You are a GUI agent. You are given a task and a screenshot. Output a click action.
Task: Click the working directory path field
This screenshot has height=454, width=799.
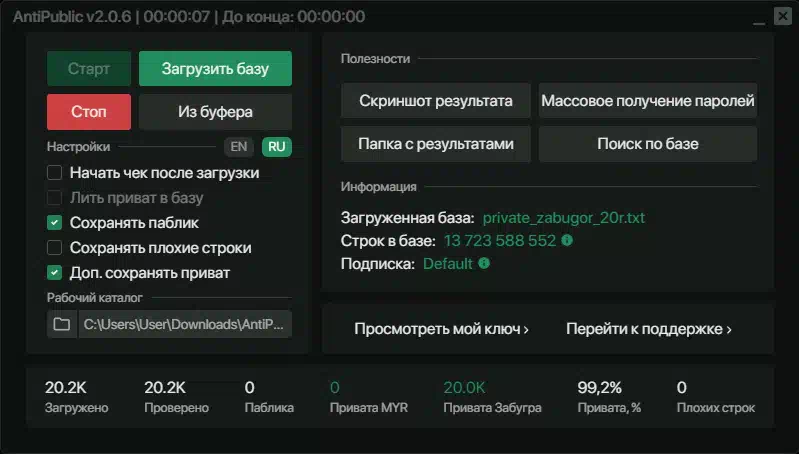click(x=184, y=324)
